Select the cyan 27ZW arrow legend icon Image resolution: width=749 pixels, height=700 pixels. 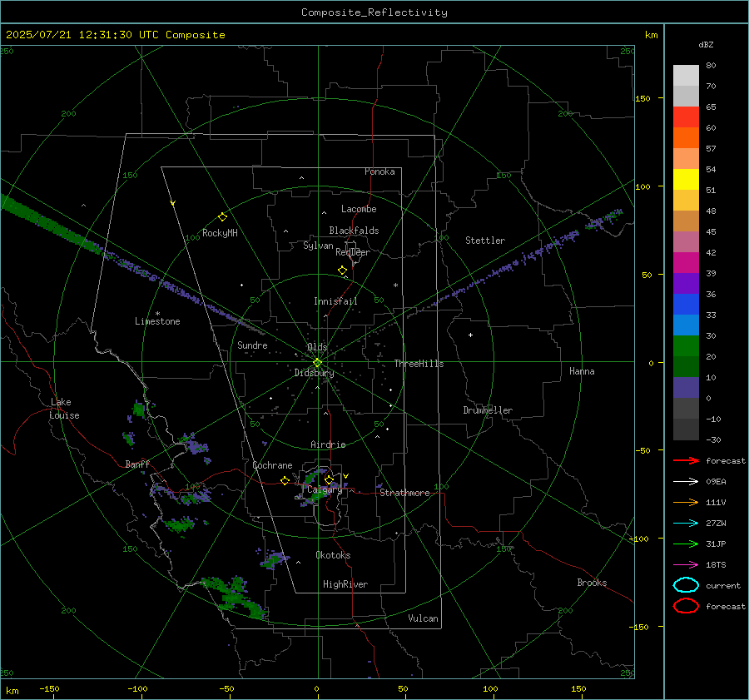pyautogui.click(x=686, y=524)
